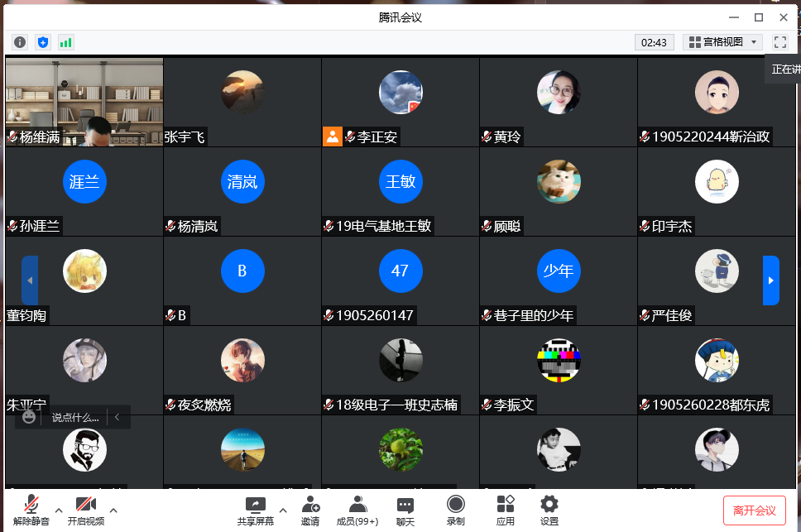Unmute microphone (解除静音)

pos(31,510)
